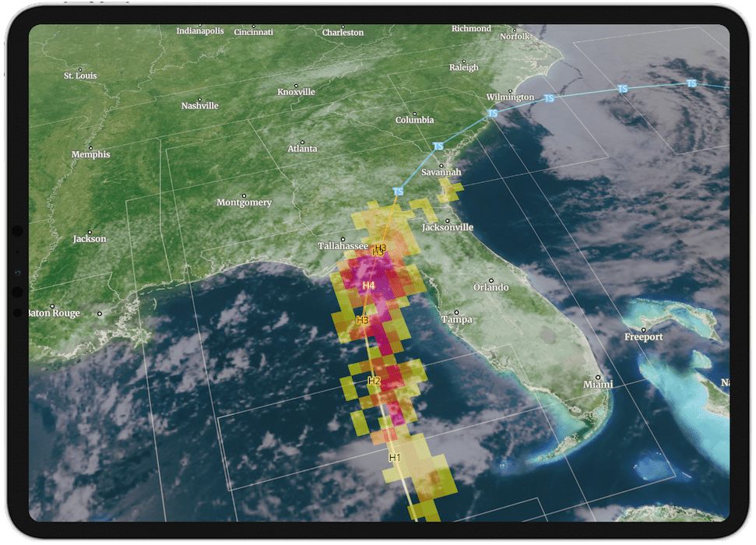Tap the TS marker right of Wilmington label
The width and height of the screenshot is (756, 545).
549,99
